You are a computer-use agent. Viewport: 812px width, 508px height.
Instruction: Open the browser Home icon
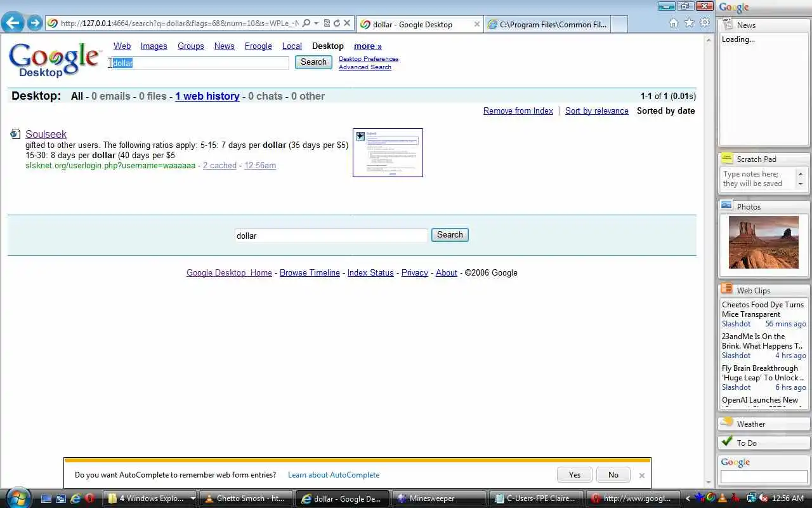tap(674, 23)
